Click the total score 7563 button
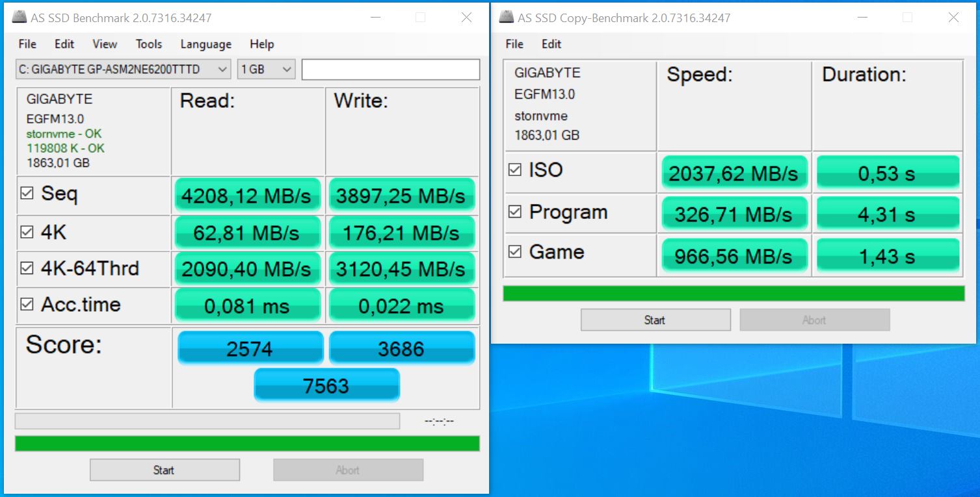 326,386
